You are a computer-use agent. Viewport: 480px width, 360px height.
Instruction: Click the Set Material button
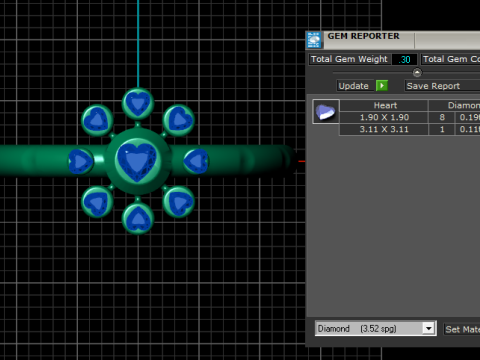pos(462,329)
